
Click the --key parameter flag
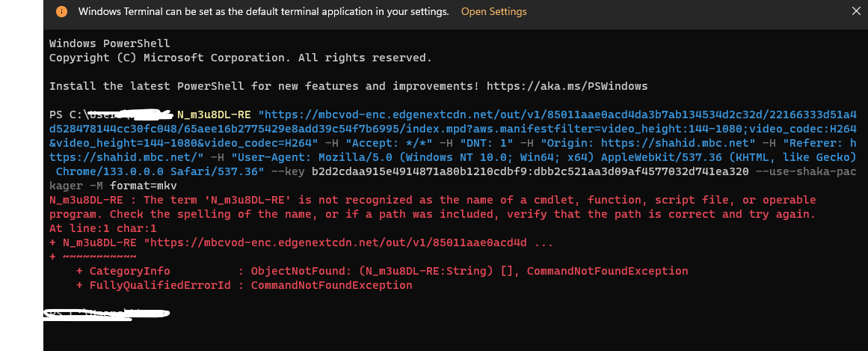click(x=288, y=171)
